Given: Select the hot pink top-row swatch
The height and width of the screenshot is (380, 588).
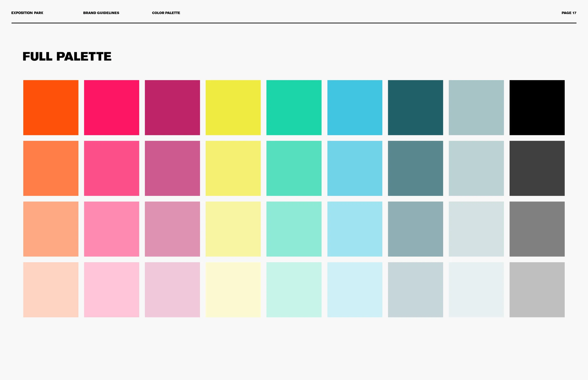Looking at the screenshot, I should (111, 108).
